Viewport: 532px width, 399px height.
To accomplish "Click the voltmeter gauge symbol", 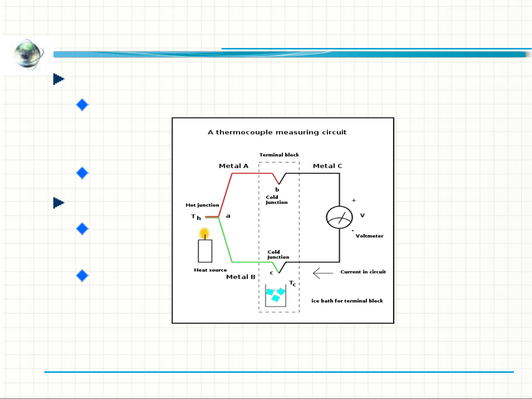I will click(x=339, y=217).
